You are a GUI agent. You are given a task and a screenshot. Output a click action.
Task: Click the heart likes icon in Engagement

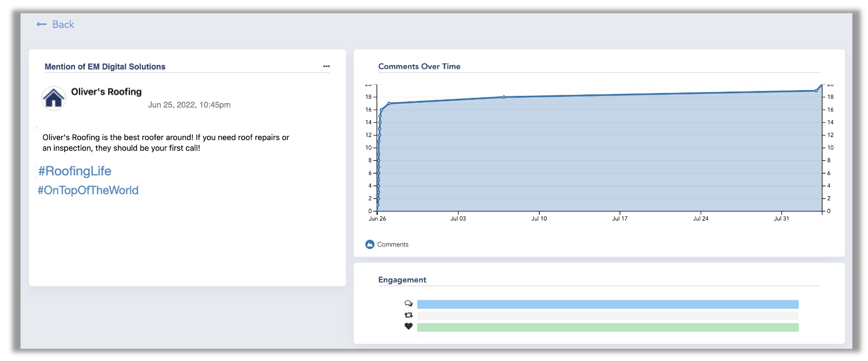click(x=409, y=327)
